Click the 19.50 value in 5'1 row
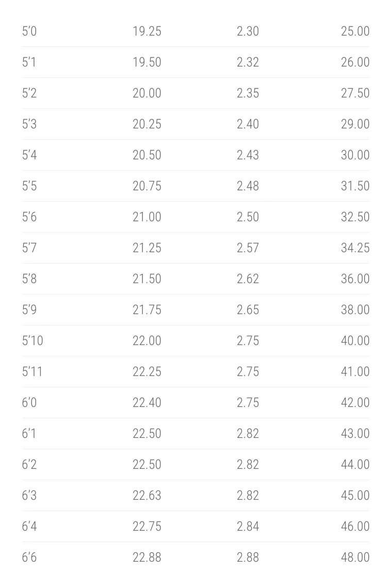 click(x=146, y=62)
